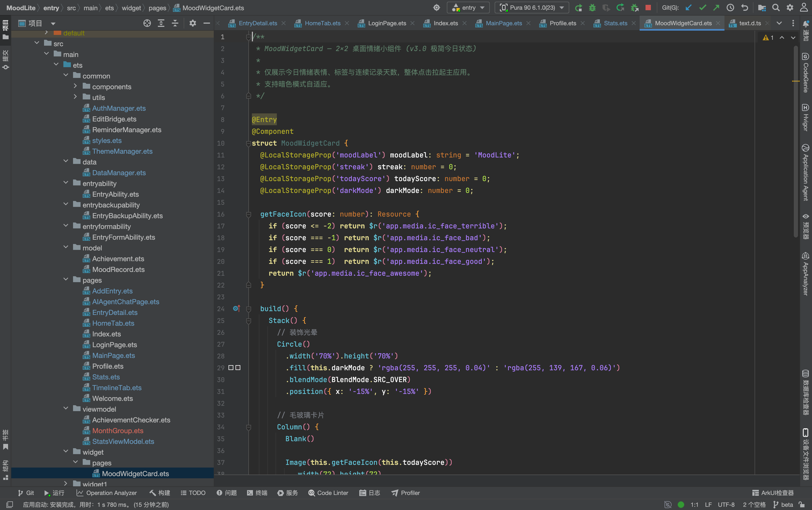The width and height of the screenshot is (812, 510).
Task: Switch to the Stats.ets editor tab
Action: tap(615, 23)
